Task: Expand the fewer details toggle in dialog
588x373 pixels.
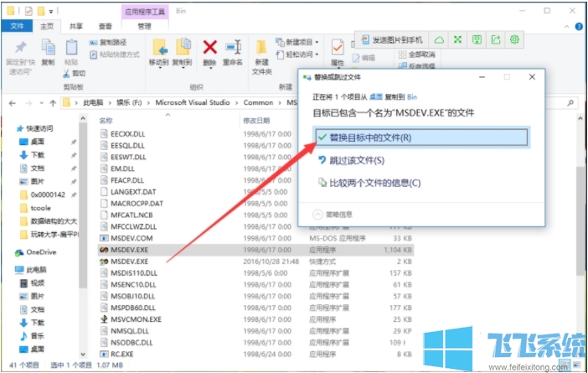Action: click(x=333, y=215)
